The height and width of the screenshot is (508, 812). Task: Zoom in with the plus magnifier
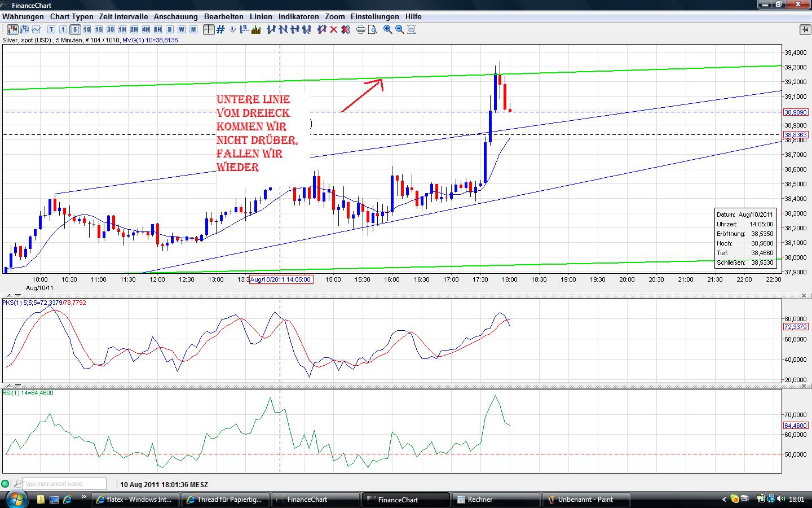(388, 29)
